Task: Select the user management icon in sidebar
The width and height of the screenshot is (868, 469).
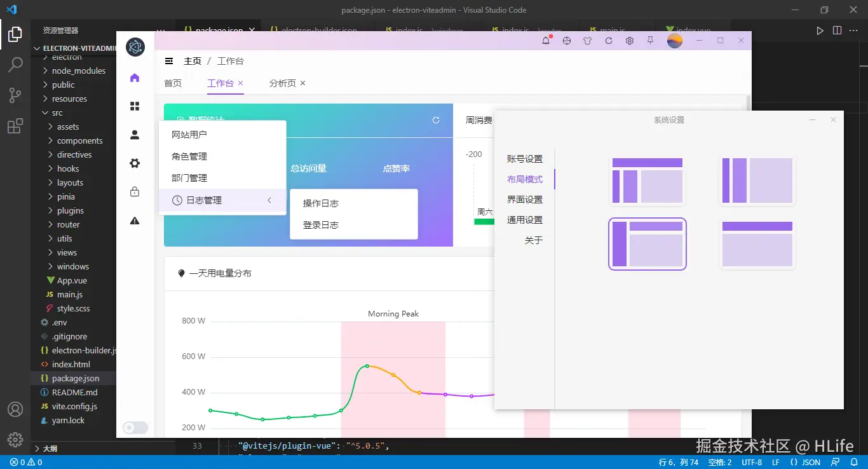Action: pos(135,135)
